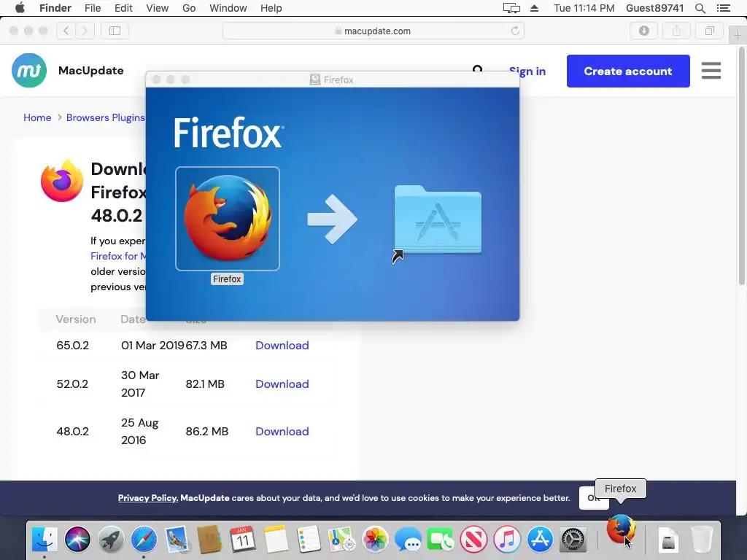Click Browsers Plugins breadcrumb link
The image size is (747, 560).
tap(105, 117)
